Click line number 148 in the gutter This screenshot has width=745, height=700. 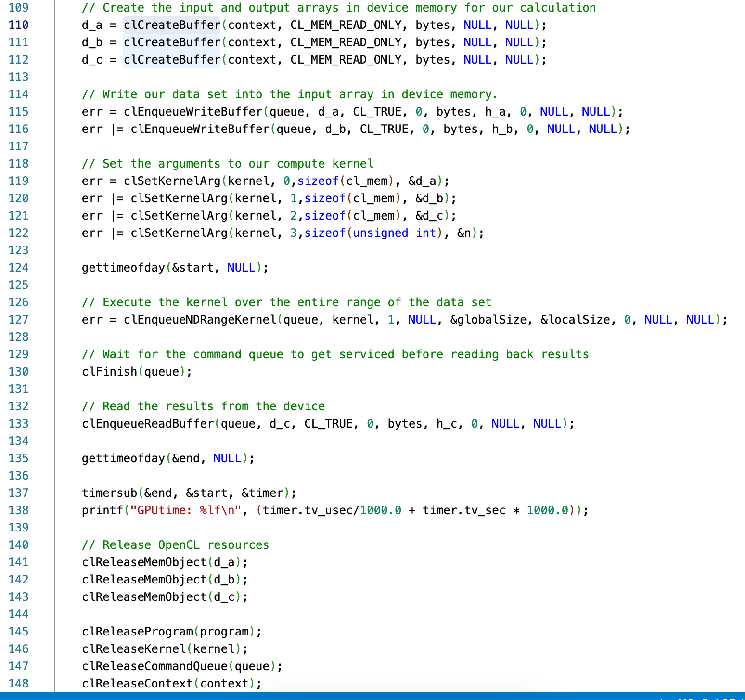point(18,684)
